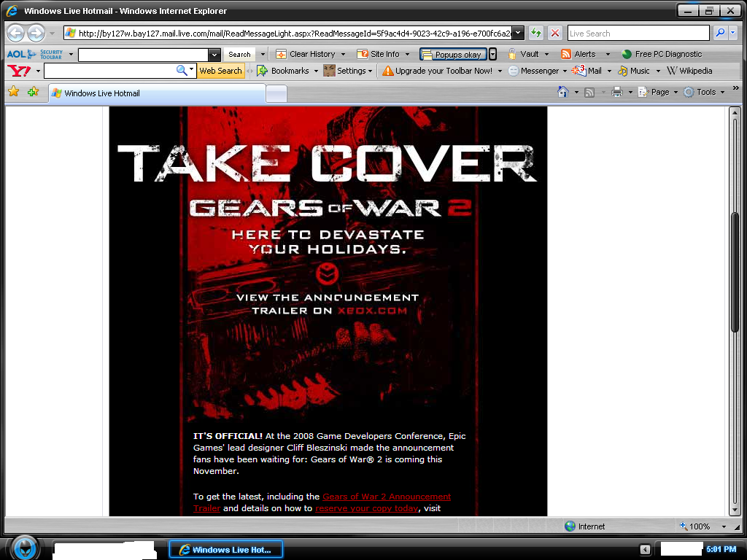This screenshot has height=560, width=747.
Task: Click inside the address bar URL field
Action: point(288,34)
